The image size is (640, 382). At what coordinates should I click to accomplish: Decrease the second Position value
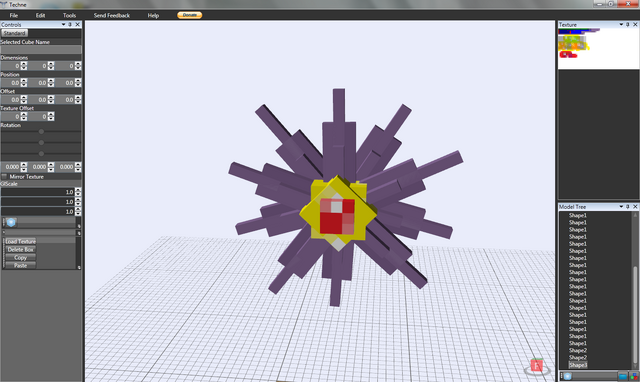[x=51, y=84]
